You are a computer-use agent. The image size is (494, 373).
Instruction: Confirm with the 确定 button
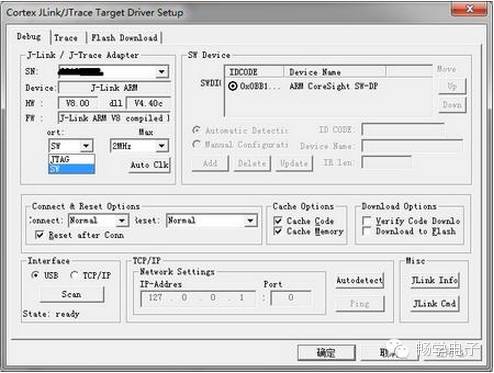pyautogui.click(x=326, y=353)
